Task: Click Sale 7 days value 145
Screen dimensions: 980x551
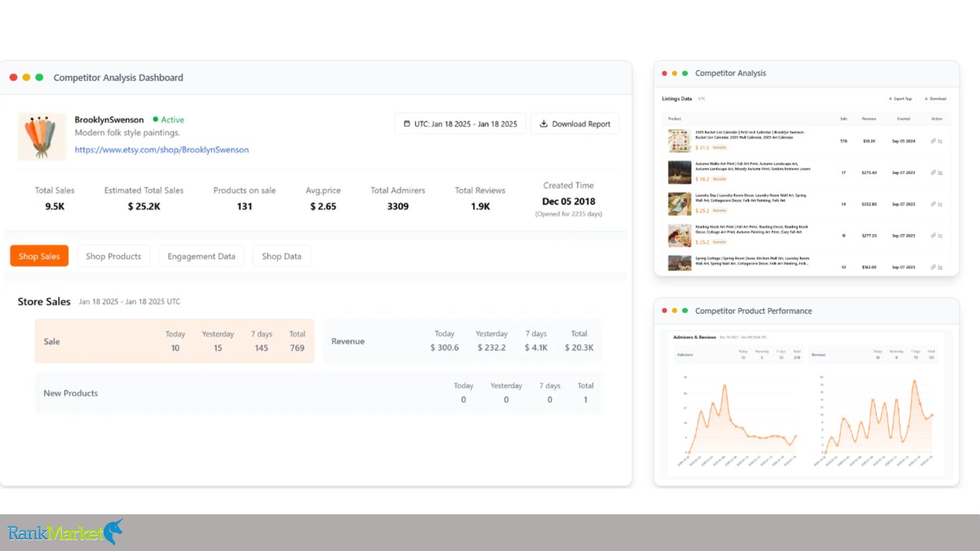Action: coord(261,348)
